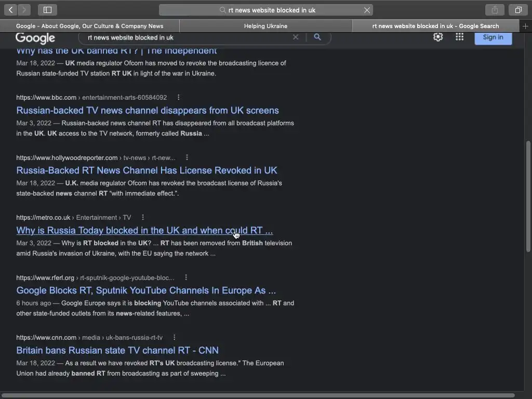
Task: Click the Google logo
Action: (35, 38)
